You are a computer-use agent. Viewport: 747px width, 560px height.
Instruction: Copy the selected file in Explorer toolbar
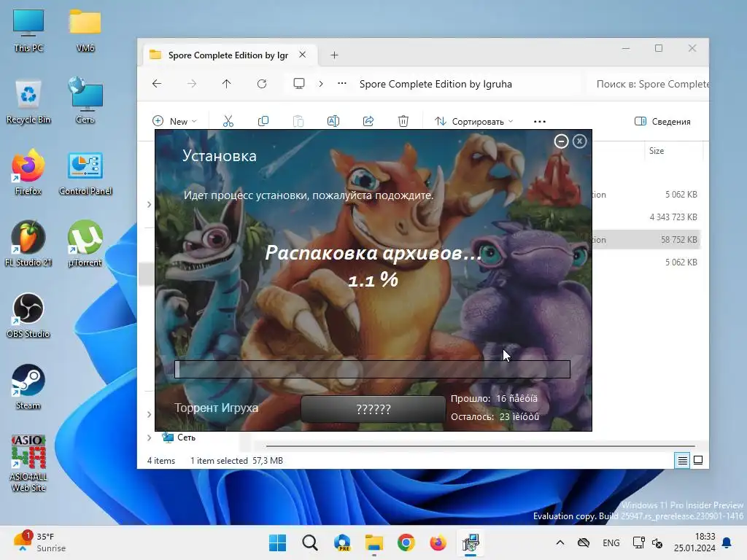(263, 122)
